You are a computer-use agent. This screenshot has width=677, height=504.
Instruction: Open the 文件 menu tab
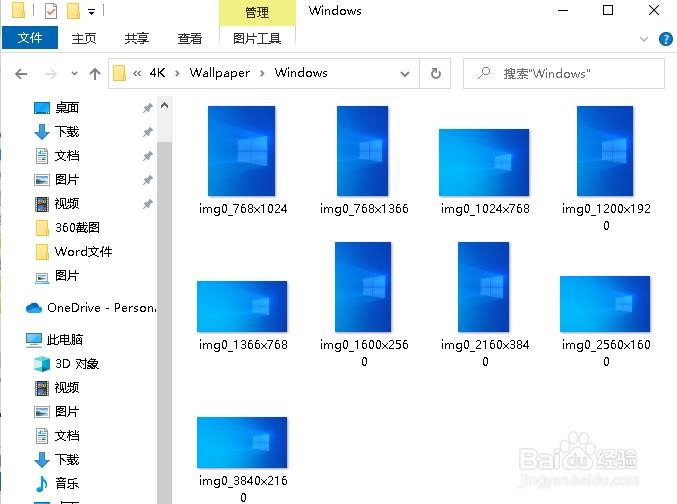point(30,38)
